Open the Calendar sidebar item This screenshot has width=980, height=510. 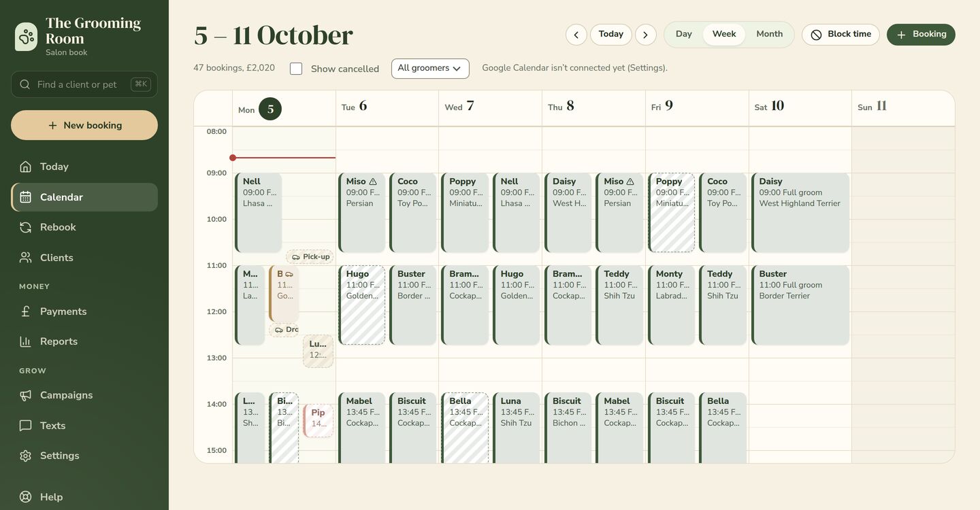[x=84, y=197]
